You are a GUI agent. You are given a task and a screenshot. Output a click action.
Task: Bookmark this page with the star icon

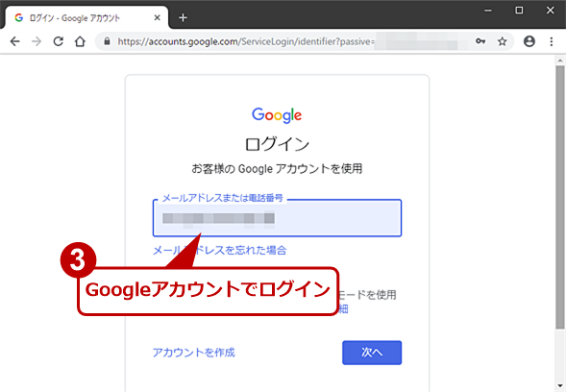coord(503,41)
